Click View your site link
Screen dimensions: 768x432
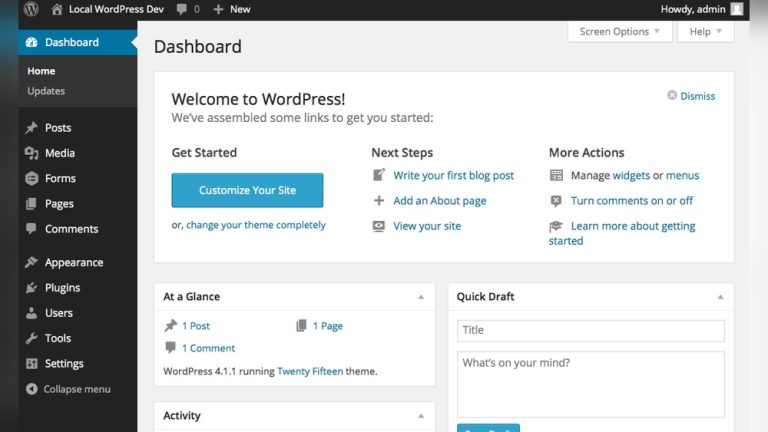tap(427, 226)
